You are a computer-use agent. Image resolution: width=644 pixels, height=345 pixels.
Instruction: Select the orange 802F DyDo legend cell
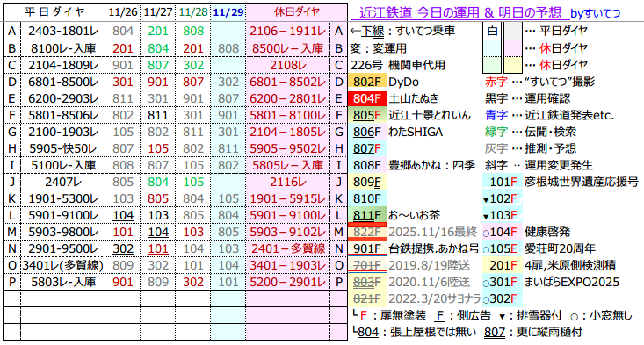tap(367, 82)
